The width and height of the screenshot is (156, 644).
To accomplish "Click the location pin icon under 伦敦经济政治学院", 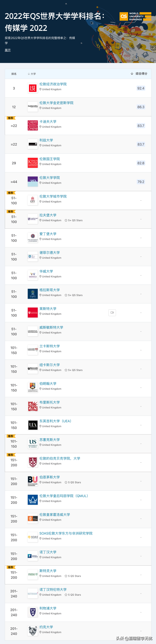I will click(x=40, y=89).
